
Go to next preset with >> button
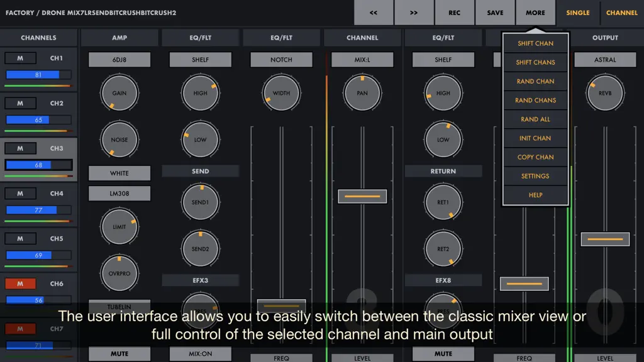click(x=414, y=13)
